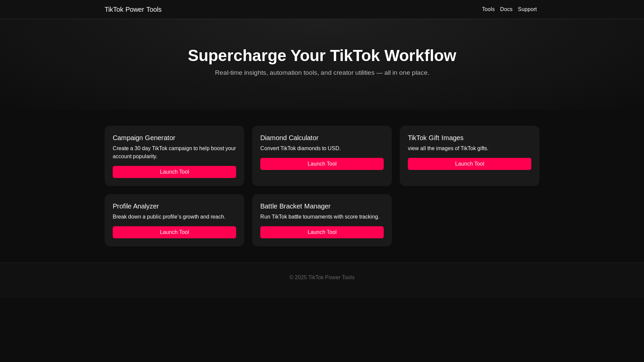The image size is (644, 362).
Task: Click the TikTok Gift Images card title
Action: click(435, 138)
